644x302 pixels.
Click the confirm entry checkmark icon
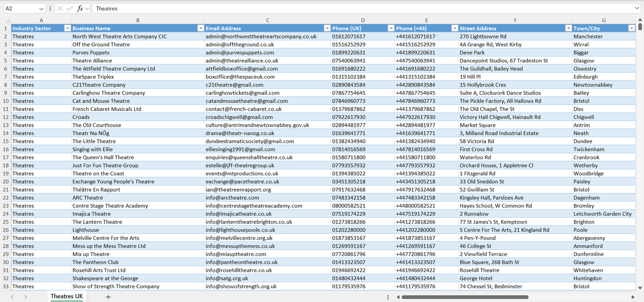70,8
